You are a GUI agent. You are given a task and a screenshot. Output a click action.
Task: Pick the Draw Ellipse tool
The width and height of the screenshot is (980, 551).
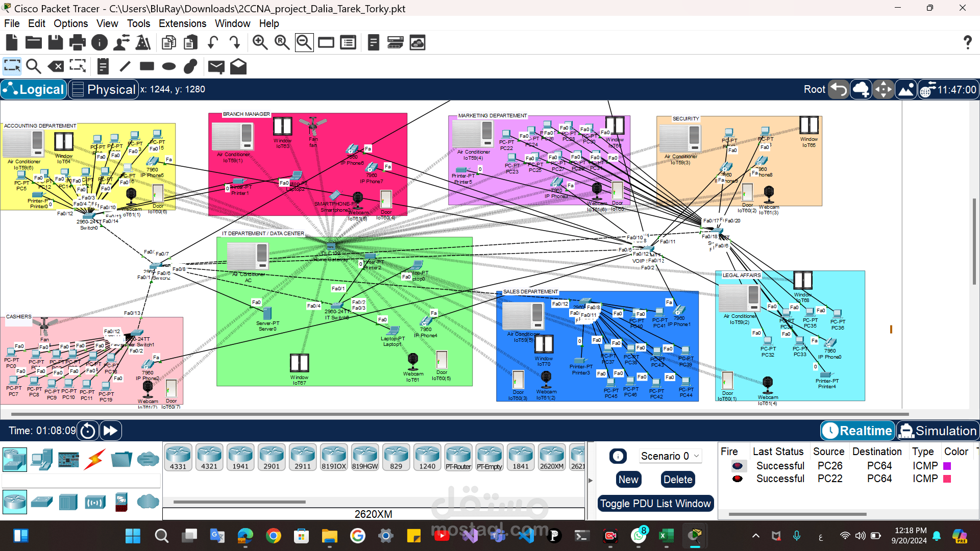pyautogui.click(x=169, y=66)
